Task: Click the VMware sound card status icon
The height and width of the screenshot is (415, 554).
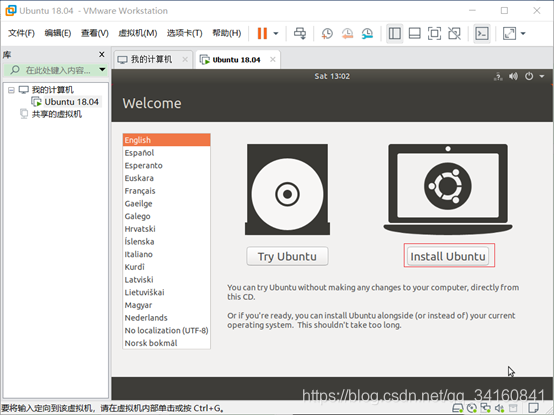Action: tap(499, 408)
